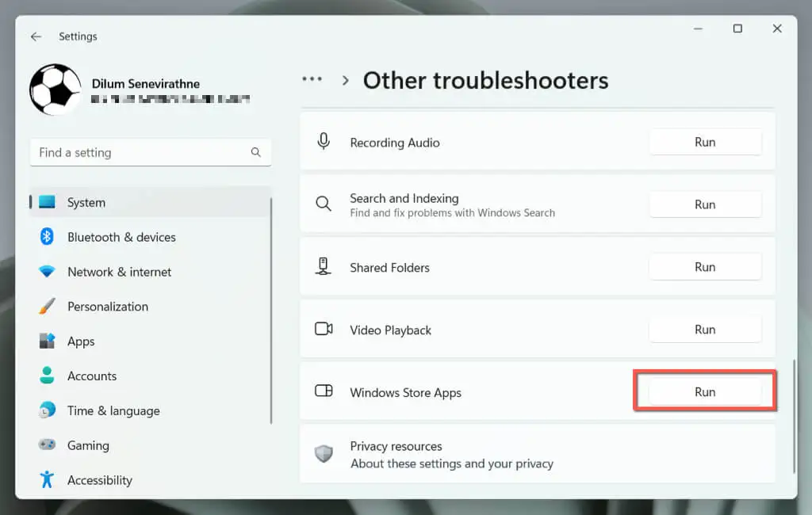Select Network & internet in sidebar
812x515 pixels.
pos(119,272)
